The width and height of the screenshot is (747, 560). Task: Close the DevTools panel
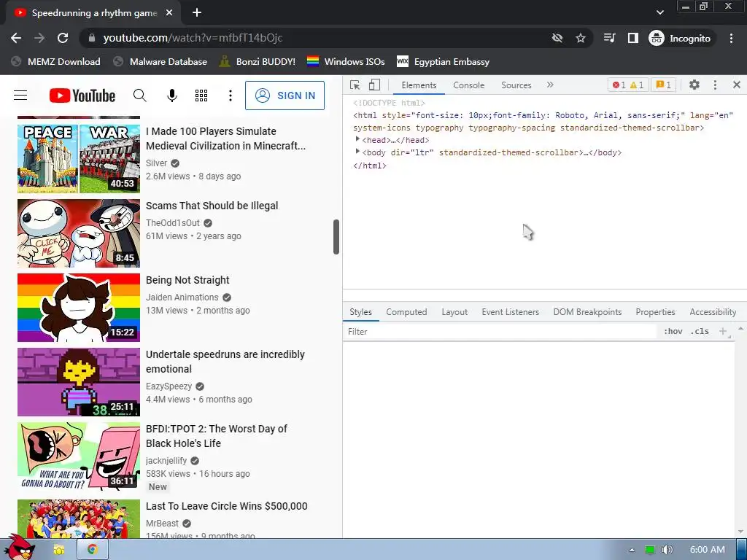(x=737, y=85)
